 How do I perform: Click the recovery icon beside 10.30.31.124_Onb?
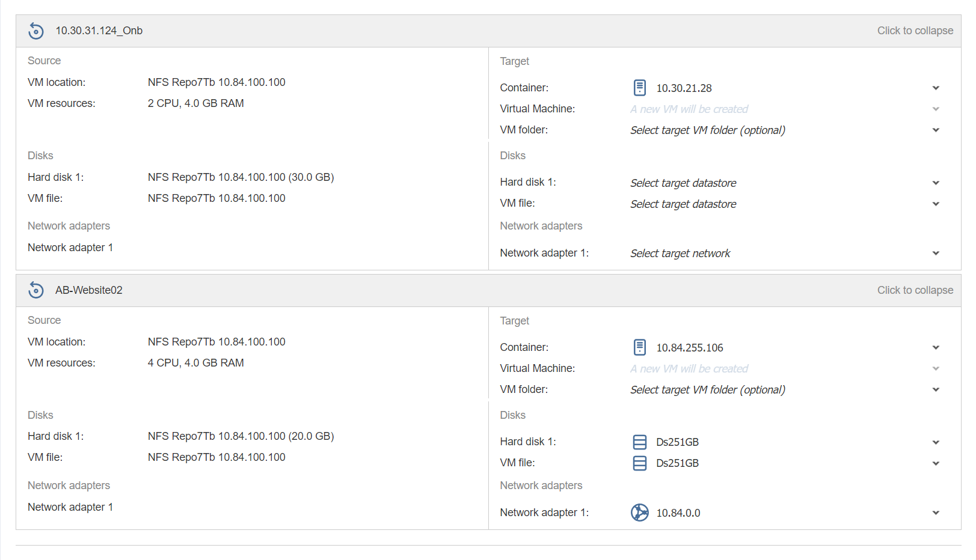pos(36,31)
